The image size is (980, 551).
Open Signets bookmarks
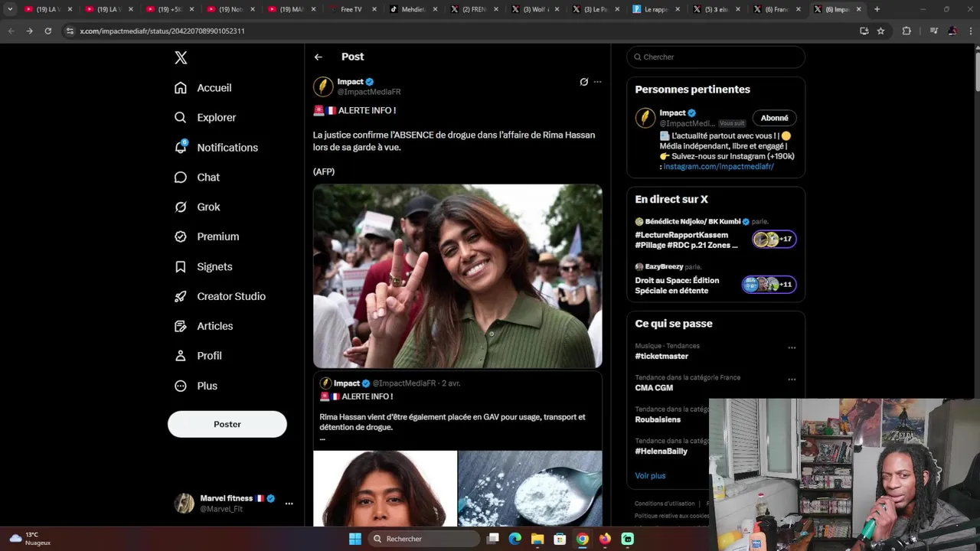pos(203,267)
